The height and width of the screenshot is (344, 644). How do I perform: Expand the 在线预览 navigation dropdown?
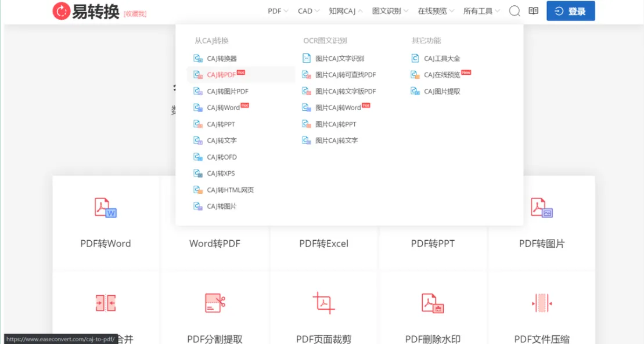click(436, 11)
